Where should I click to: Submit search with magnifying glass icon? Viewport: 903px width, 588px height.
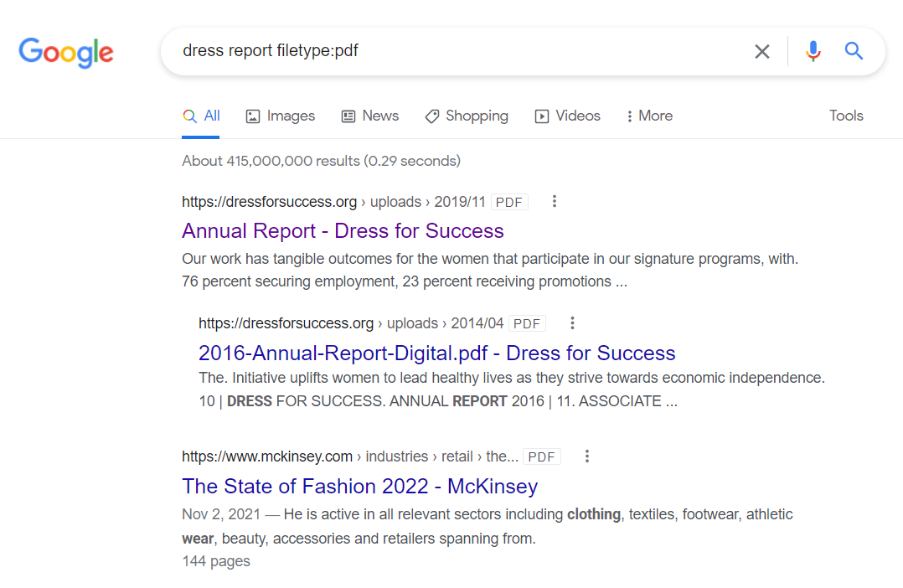[854, 51]
